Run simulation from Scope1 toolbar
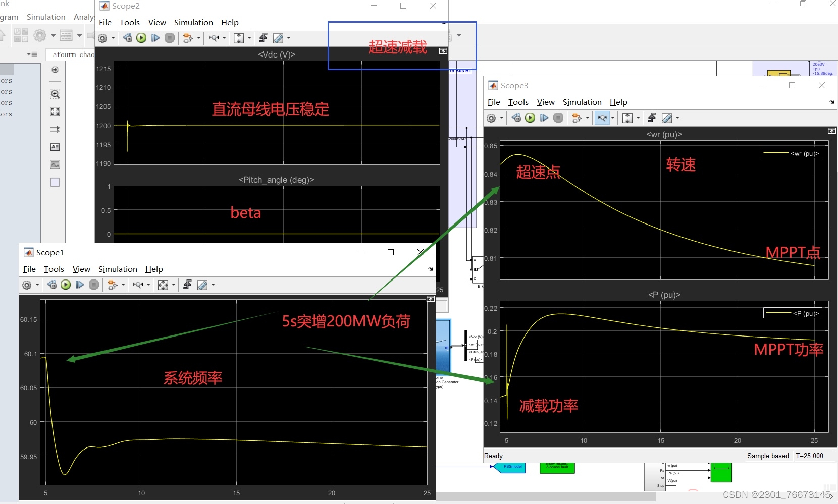838x504 pixels. click(66, 285)
